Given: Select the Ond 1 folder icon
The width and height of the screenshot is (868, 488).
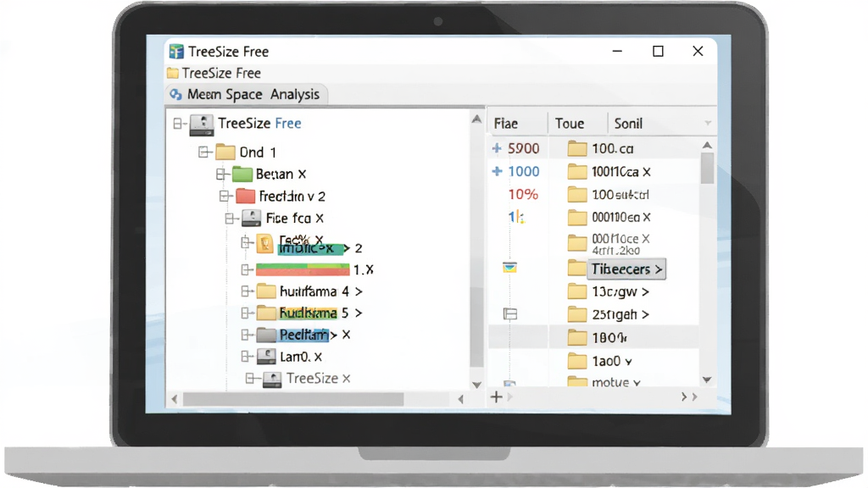Looking at the screenshot, I should 225,152.
